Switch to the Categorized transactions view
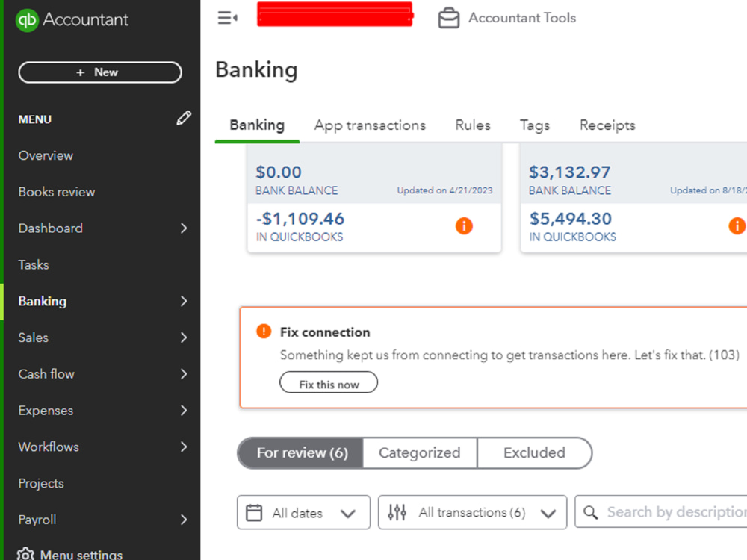The height and width of the screenshot is (560, 747). 419,453
